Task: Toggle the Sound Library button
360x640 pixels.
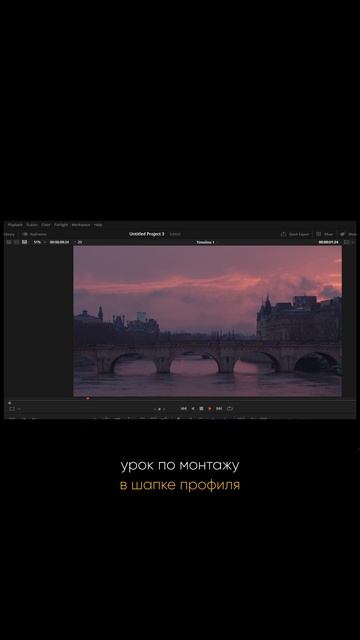Action: tap(9, 234)
